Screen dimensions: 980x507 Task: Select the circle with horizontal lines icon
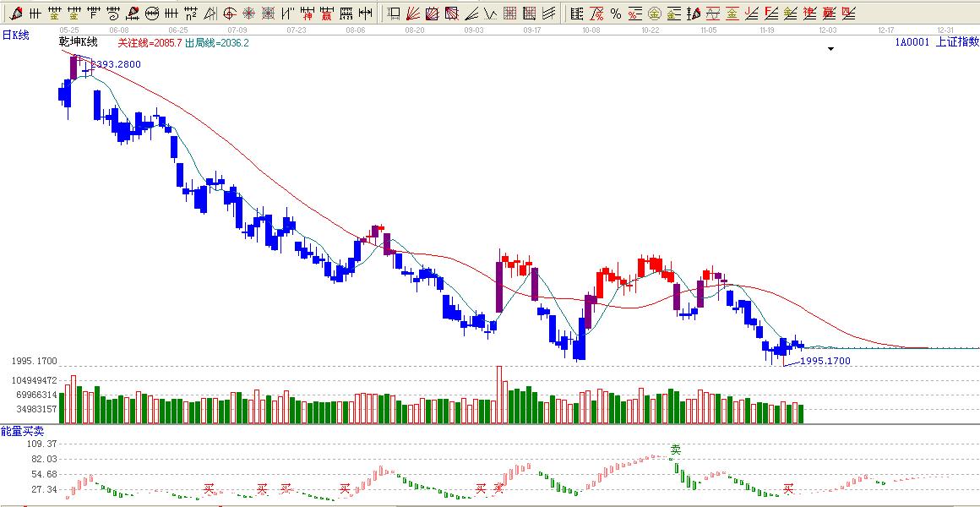(x=152, y=14)
